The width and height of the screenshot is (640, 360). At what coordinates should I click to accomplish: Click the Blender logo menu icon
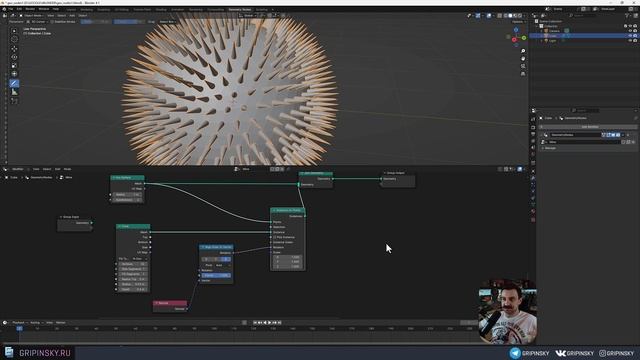(4, 9)
